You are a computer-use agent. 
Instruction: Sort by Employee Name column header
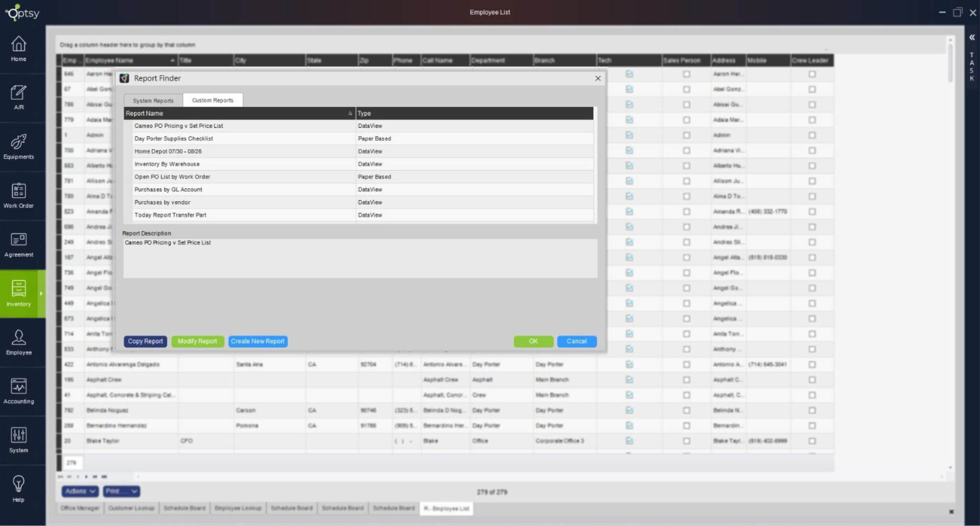tap(131, 60)
